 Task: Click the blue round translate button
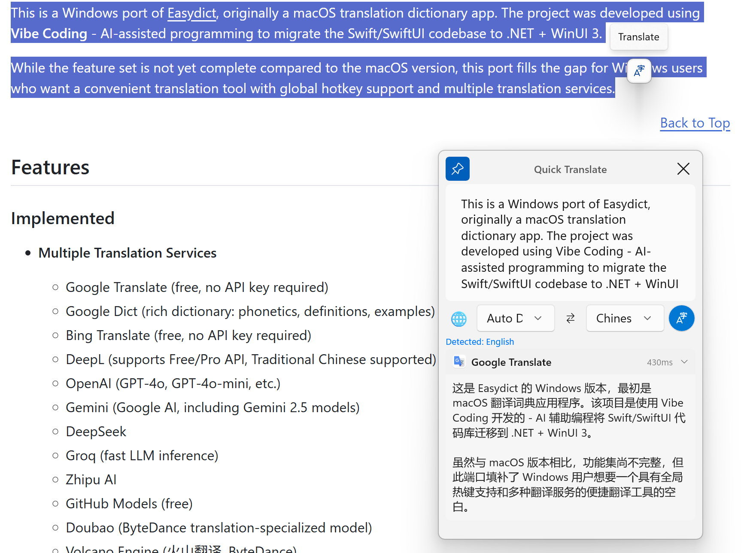click(681, 318)
